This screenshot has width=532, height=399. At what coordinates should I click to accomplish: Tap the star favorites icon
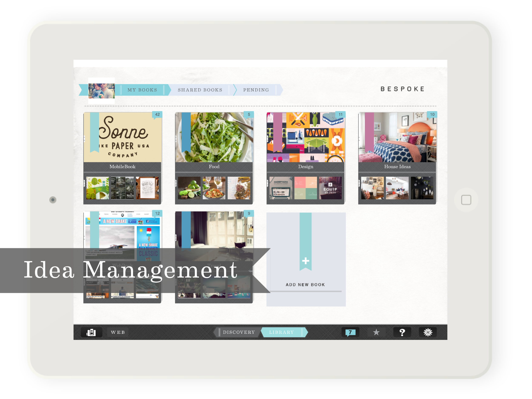point(376,332)
